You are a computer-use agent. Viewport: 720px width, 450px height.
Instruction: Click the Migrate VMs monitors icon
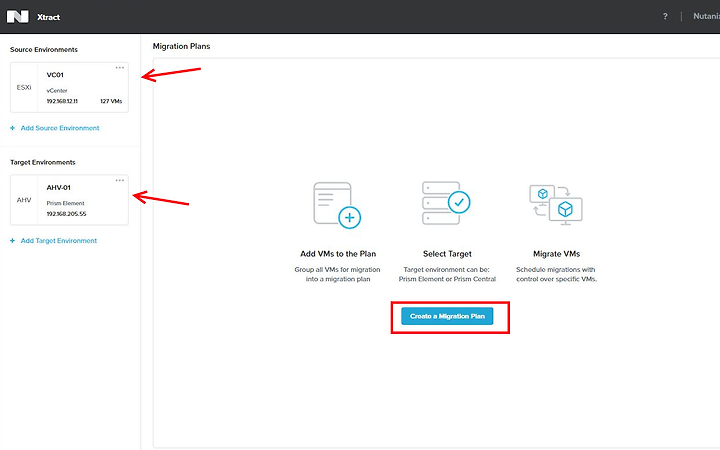[x=556, y=205]
